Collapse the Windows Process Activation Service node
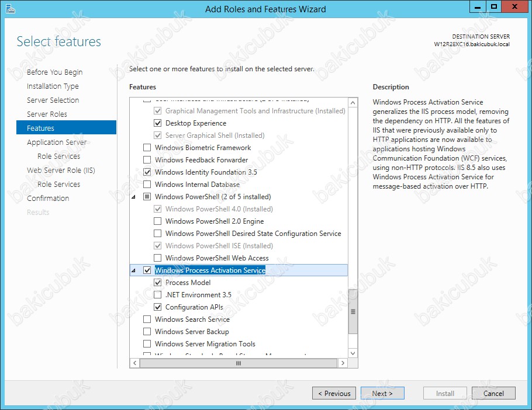The width and height of the screenshot is (532, 410). 134,270
